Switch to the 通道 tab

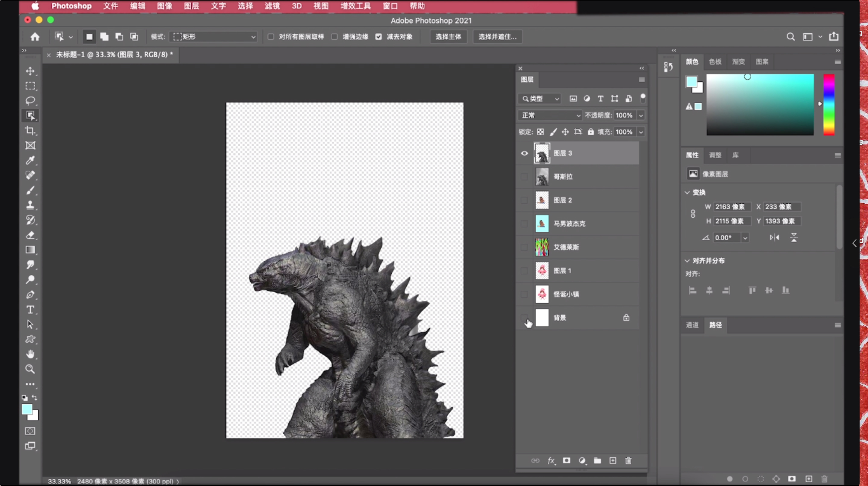[x=692, y=325]
